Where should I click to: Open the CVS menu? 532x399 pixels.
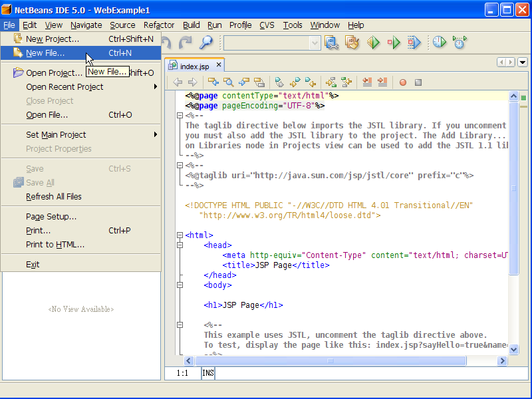[267, 25]
